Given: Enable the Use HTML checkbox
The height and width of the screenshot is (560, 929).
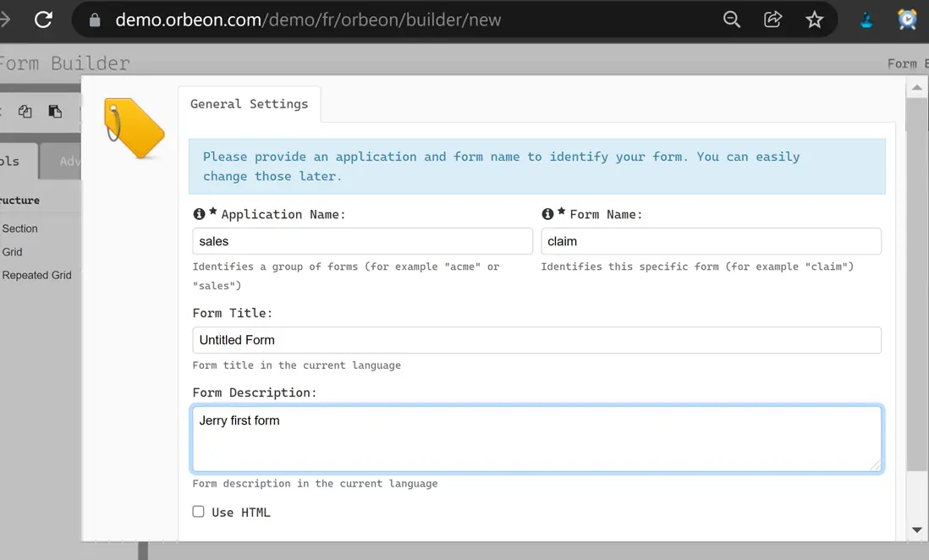Looking at the screenshot, I should point(199,512).
